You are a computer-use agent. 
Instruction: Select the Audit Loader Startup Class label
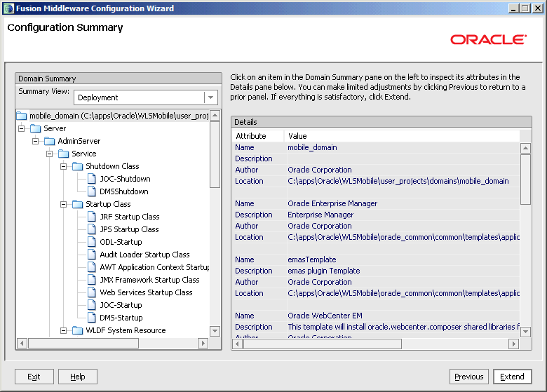tap(144, 255)
